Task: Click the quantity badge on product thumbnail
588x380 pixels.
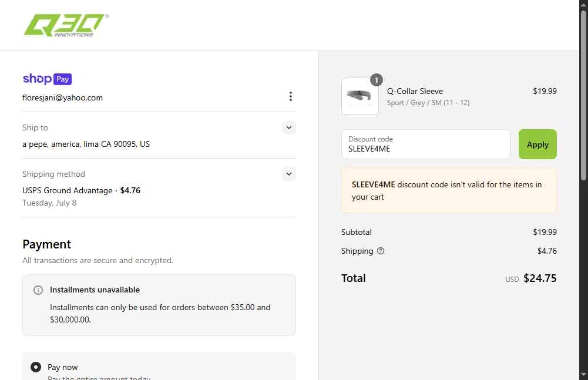Action: point(377,80)
